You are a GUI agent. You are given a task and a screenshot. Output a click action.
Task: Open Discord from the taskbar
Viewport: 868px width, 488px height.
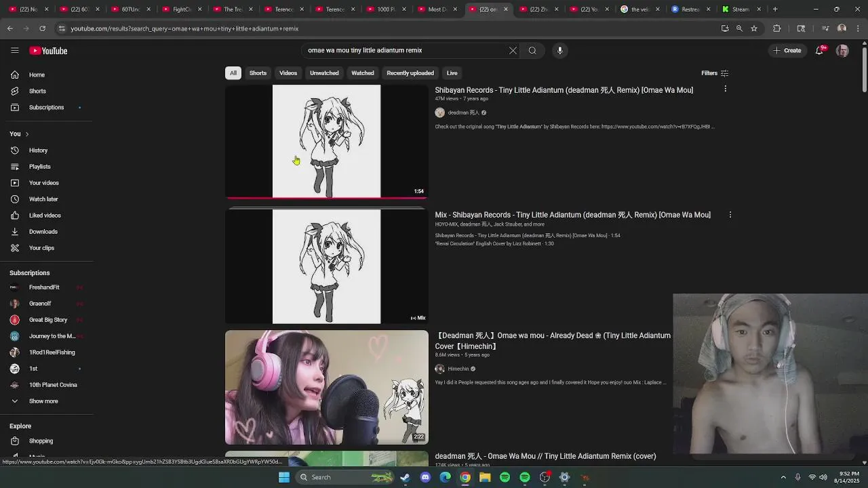[x=425, y=477]
